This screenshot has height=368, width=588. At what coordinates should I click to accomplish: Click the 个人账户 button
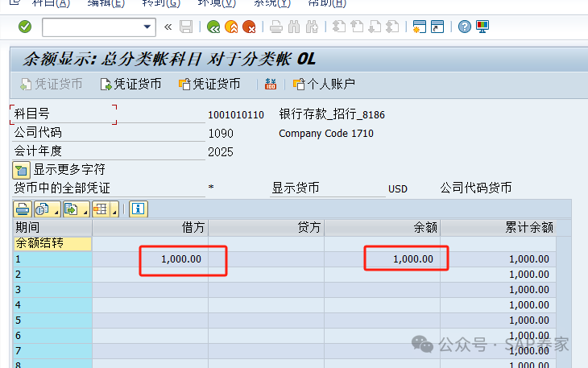[324, 84]
